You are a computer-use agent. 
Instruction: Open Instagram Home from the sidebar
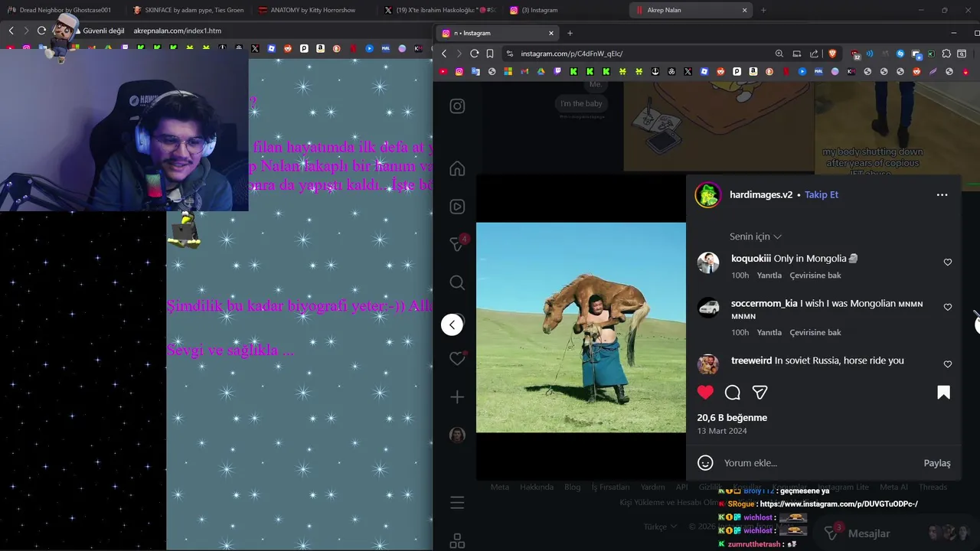tap(457, 168)
